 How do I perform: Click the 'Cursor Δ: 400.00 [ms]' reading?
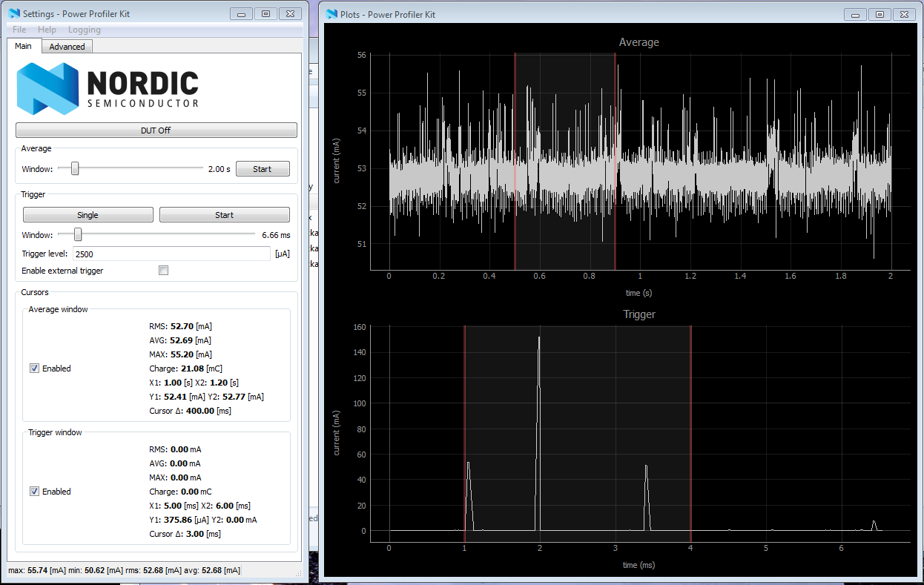[188, 411]
